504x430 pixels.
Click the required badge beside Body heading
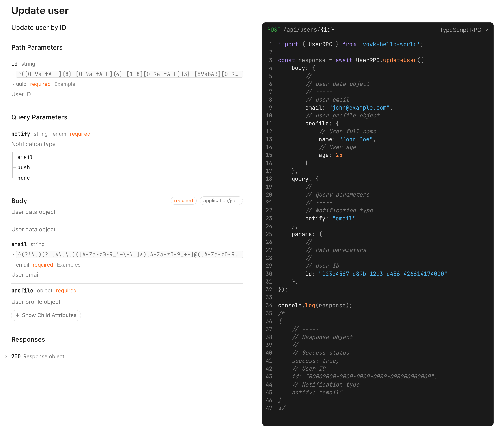click(183, 201)
